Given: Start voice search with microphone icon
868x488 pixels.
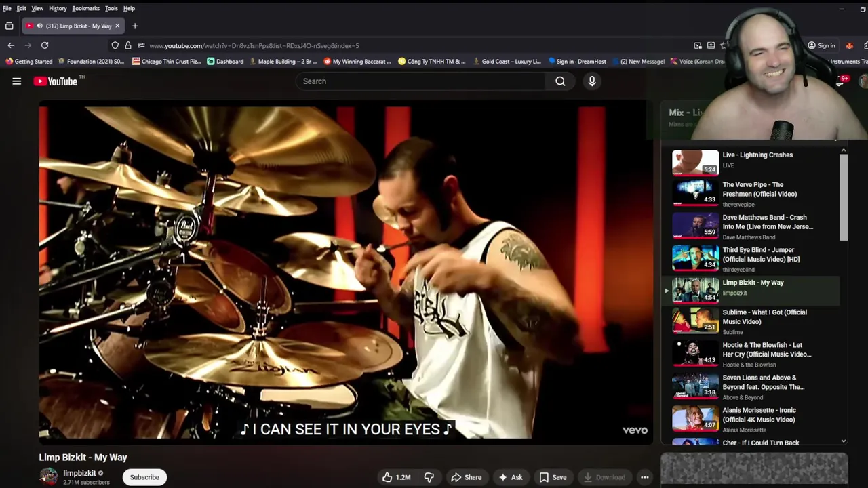Looking at the screenshot, I should (x=592, y=81).
